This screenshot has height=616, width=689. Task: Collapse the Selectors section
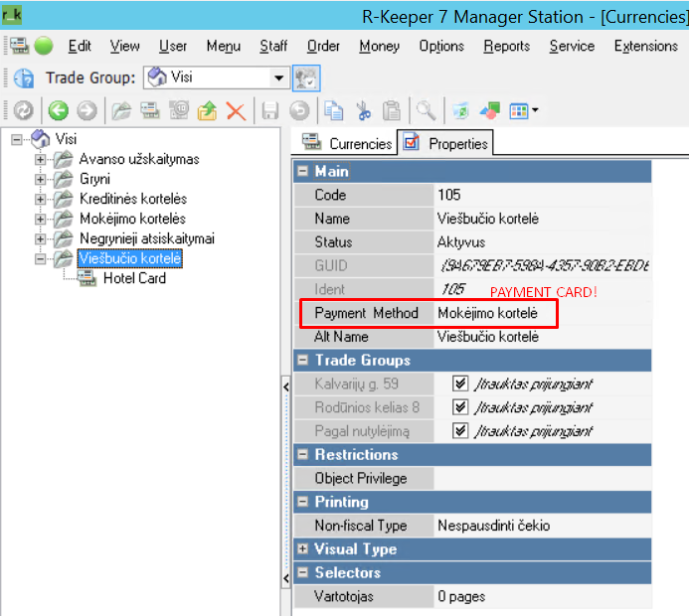303,572
